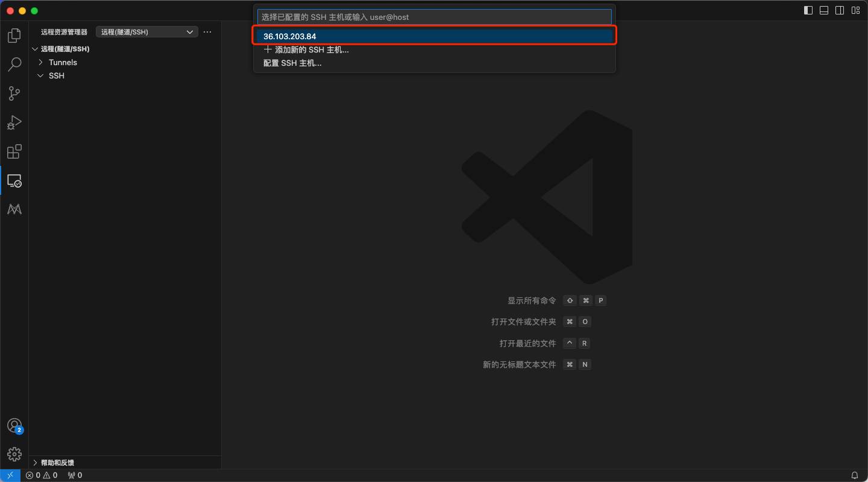Screen dimensions: 868x482
Task: Toggle the secondary side bar layout icon
Action: point(840,10)
